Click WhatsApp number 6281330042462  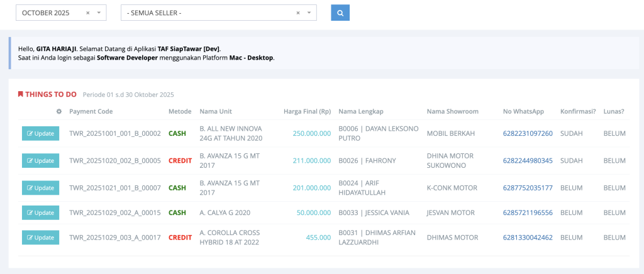[x=527, y=238]
